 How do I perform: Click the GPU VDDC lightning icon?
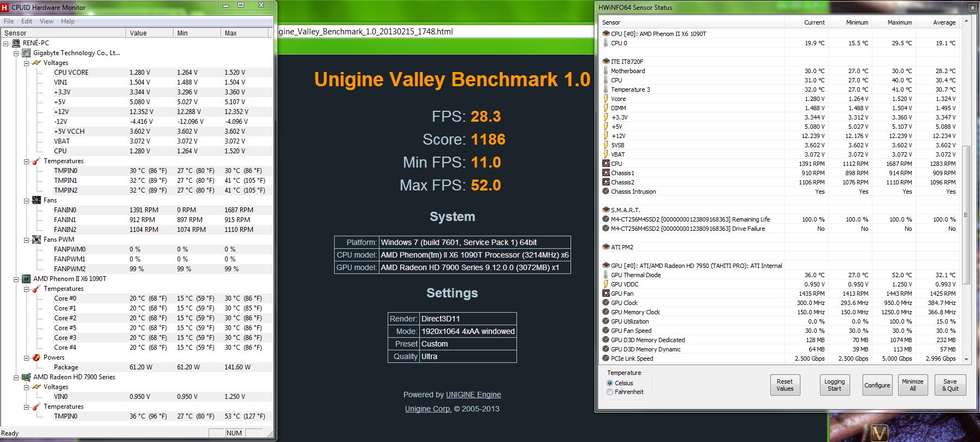(x=605, y=284)
